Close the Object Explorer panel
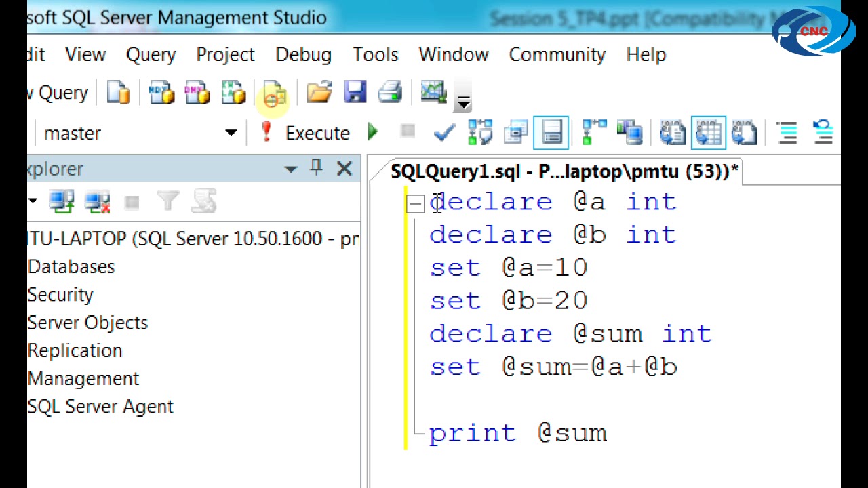 coord(344,169)
